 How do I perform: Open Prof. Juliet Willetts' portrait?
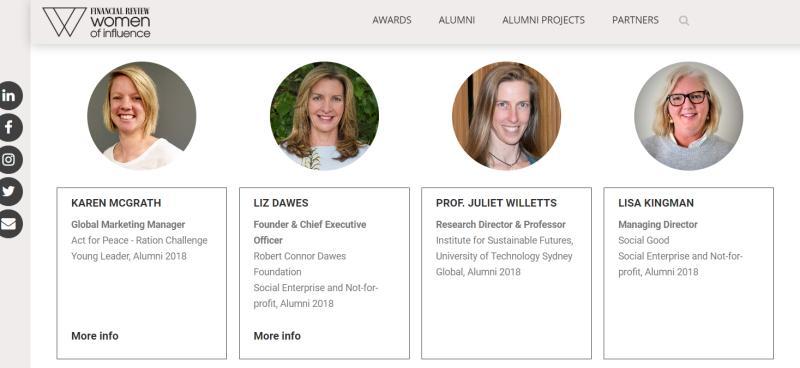click(x=507, y=115)
